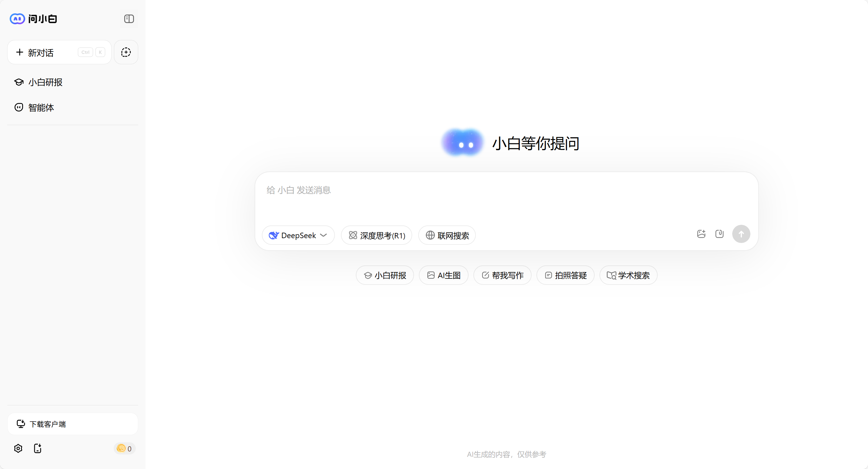
Task: Select the 帮我写作 shortcut chip
Action: (502, 275)
